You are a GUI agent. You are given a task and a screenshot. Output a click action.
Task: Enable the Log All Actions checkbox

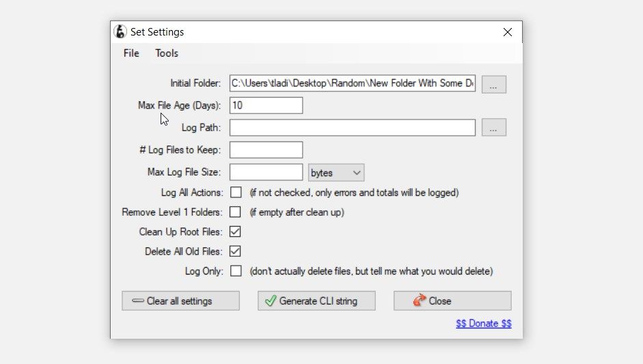click(x=236, y=193)
